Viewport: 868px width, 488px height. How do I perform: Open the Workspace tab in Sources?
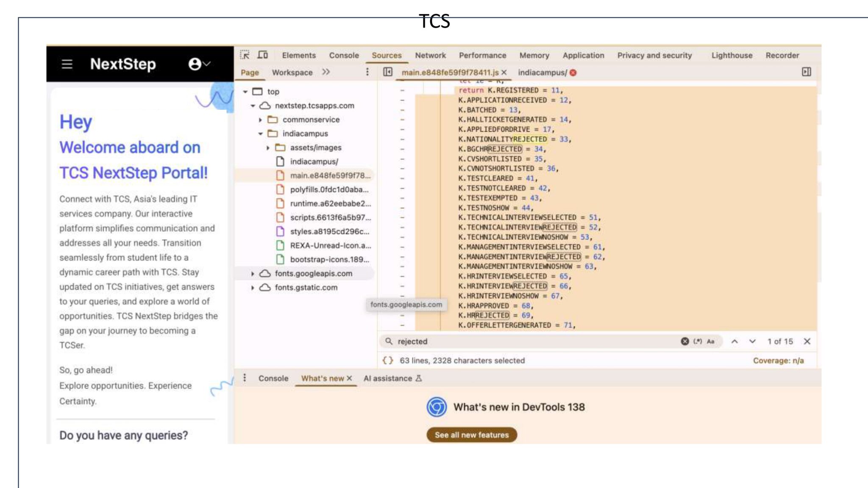[x=292, y=72]
